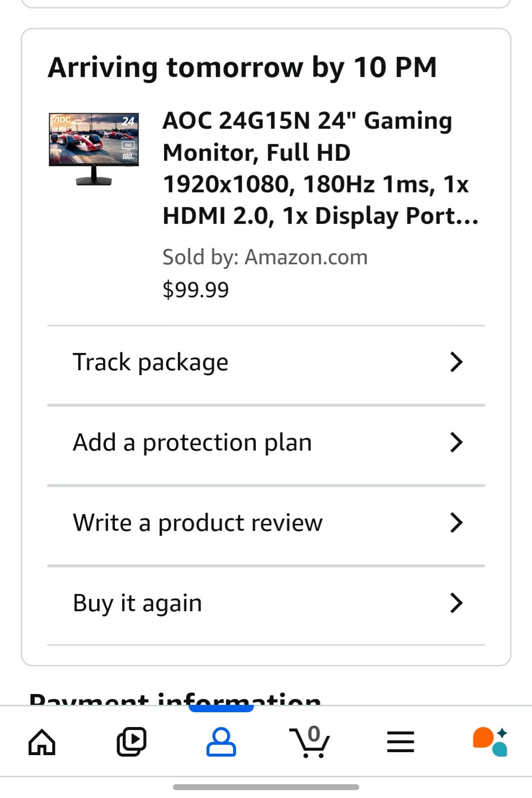Open the hamburger menu icon
This screenshot has width=532, height=798.
tap(400, 742)
